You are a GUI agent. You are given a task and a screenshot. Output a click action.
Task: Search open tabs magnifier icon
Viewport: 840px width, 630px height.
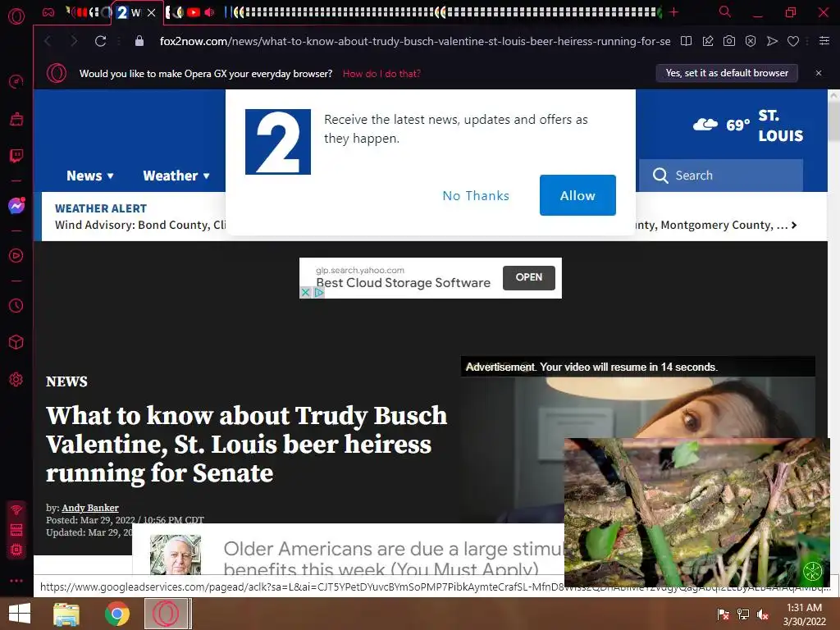pos(725,11)
